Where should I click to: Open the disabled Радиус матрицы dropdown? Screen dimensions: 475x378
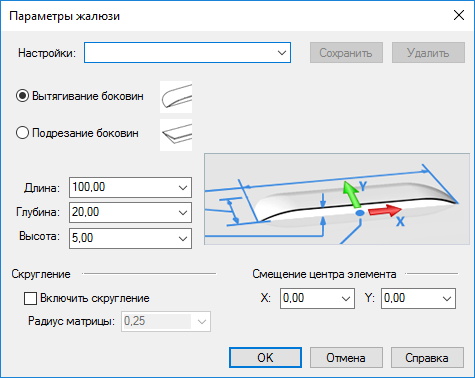point(202,322)
